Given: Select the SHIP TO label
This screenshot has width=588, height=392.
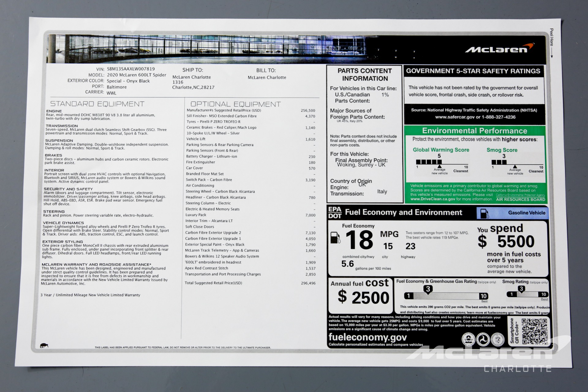Looking at the screenshot, I should [193, 70].
